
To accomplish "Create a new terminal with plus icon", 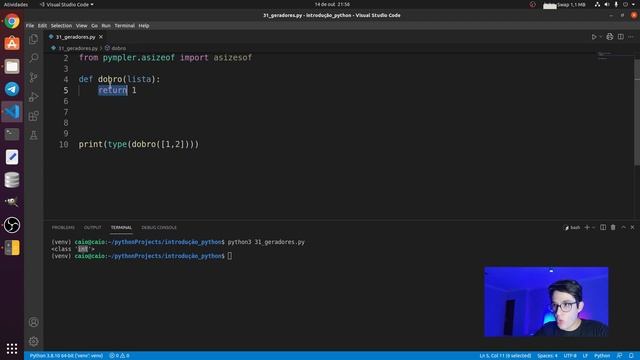I will click(587, 227).
